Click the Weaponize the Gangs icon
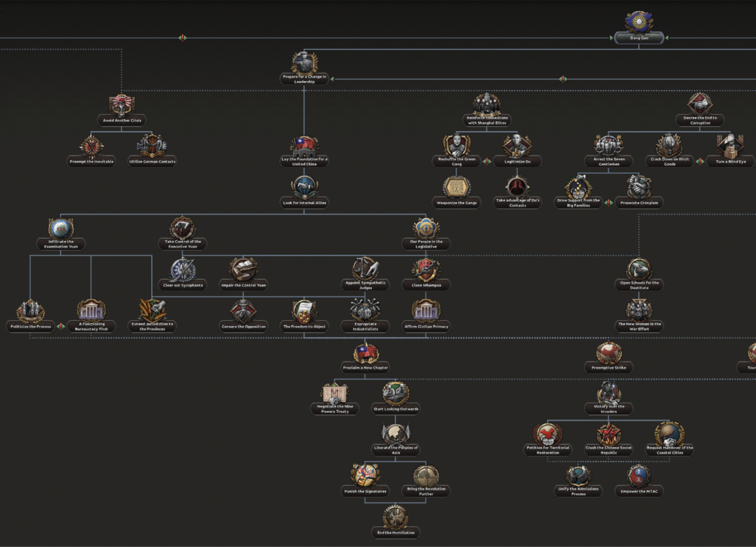Image resolution: width=756 pixels, height=547 pixels. [456, 187]
